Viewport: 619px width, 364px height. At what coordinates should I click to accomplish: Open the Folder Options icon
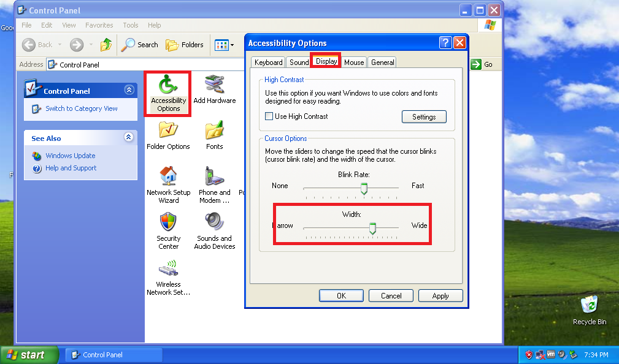[168, 135]
